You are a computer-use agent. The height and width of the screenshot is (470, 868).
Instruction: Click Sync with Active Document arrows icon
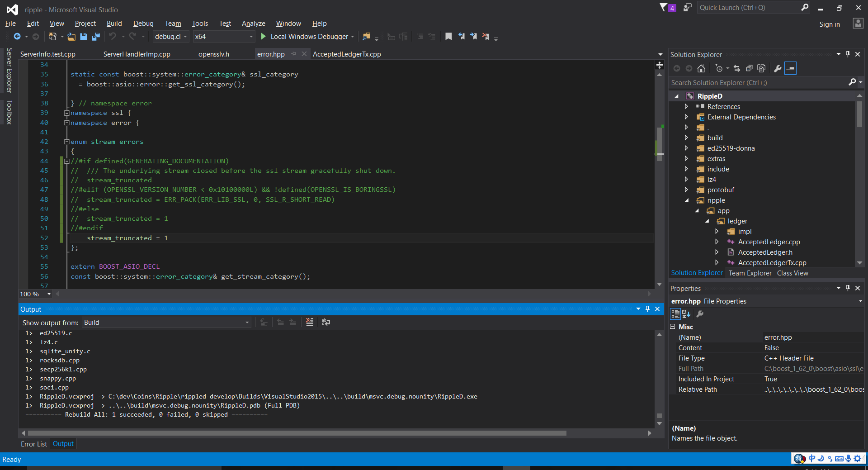(x=737, y=68)
